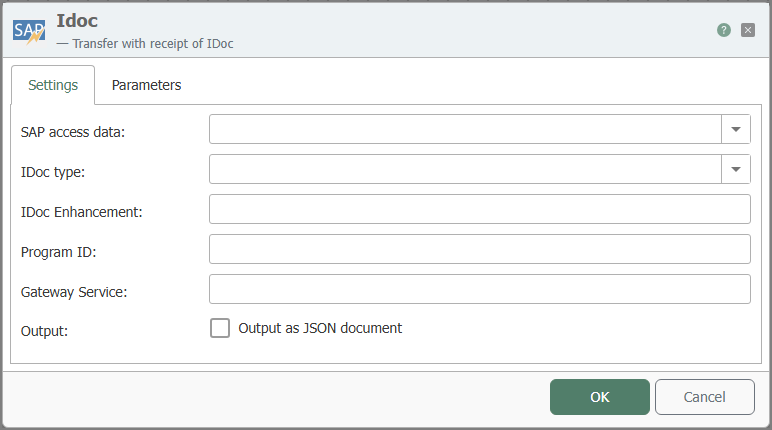The width and height of the screenshot is (772, 430).
Task: Open help via the question mark icon
Action: [723, 30]
